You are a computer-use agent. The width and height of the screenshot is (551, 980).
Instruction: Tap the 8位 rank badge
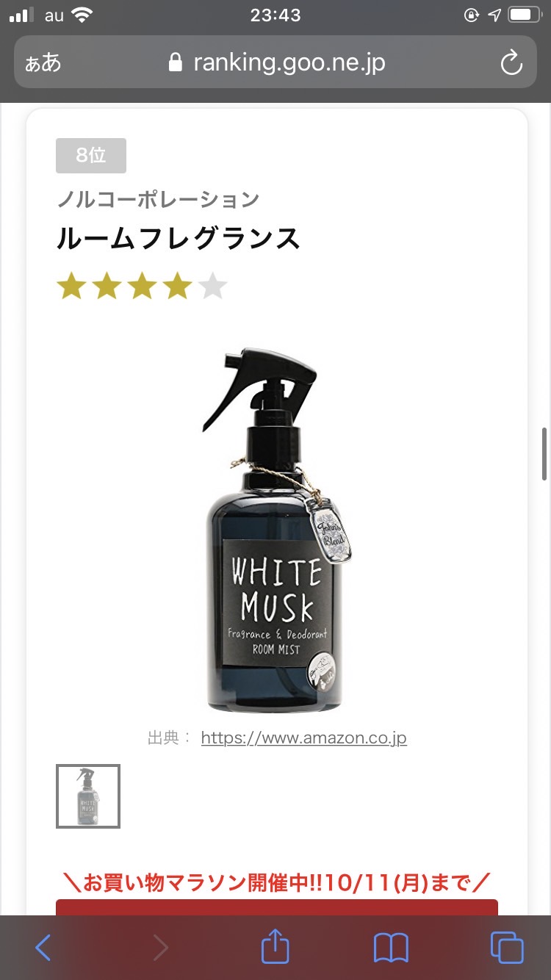tap(91, 155)
